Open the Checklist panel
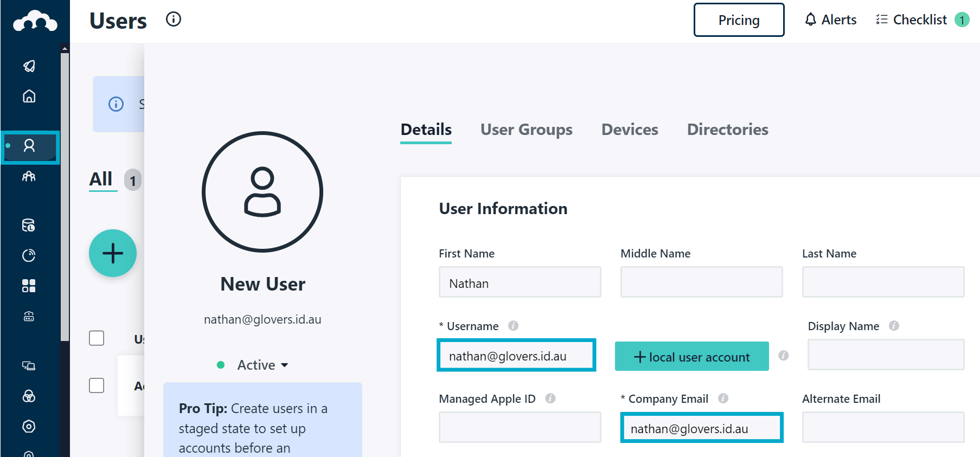The image size is (980, 457). pos(921,20)
